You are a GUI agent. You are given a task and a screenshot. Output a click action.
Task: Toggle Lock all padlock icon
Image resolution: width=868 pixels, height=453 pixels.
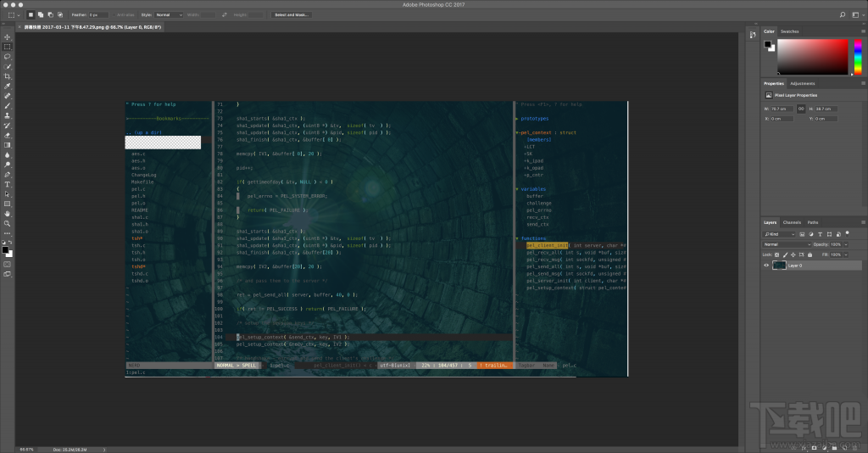tap(810, 254)
